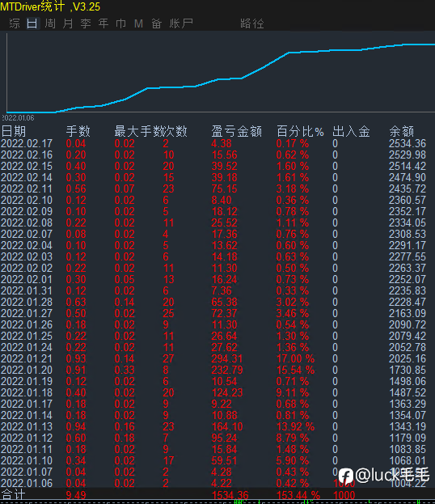Open the 币 currency tab

120,23
